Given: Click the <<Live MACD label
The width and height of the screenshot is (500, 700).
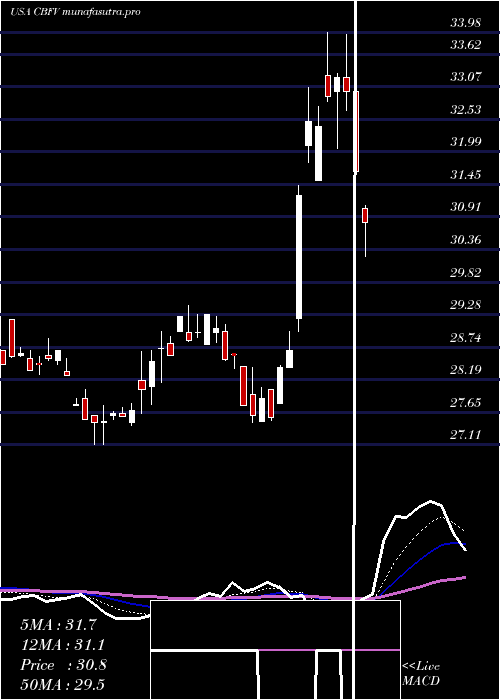Looking at the screenshot, I should point(421,674).
